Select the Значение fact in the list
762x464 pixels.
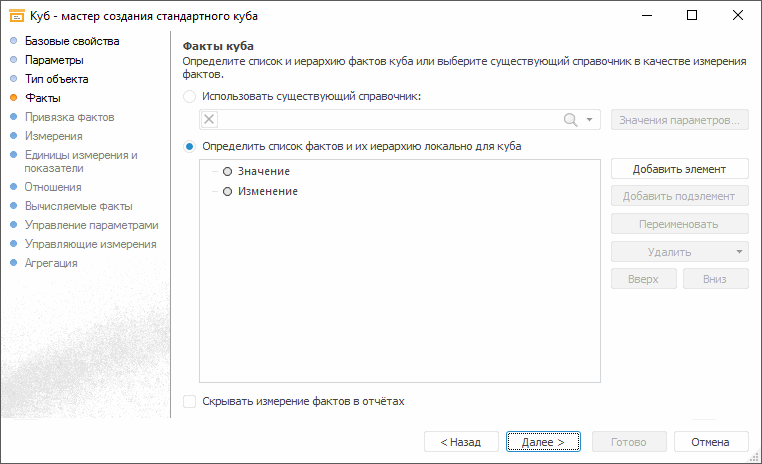click(264, 172)
